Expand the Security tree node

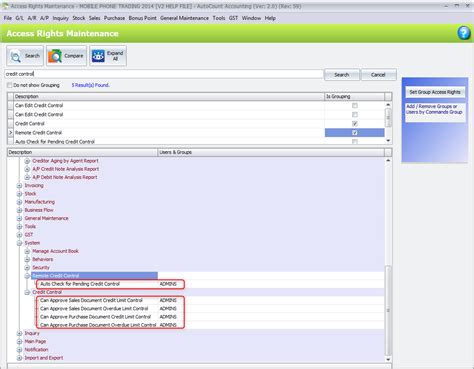pyautogui.click(x=27, y=268)
